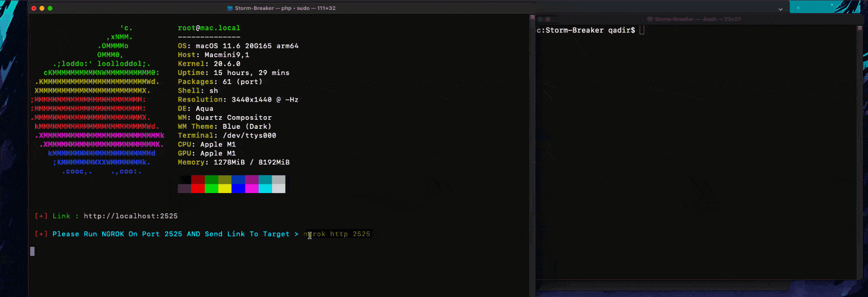Minimize the Storm-Breaker php terminal window
The image size is (868, 297).
pyautogui.click(x=42, y=8)
